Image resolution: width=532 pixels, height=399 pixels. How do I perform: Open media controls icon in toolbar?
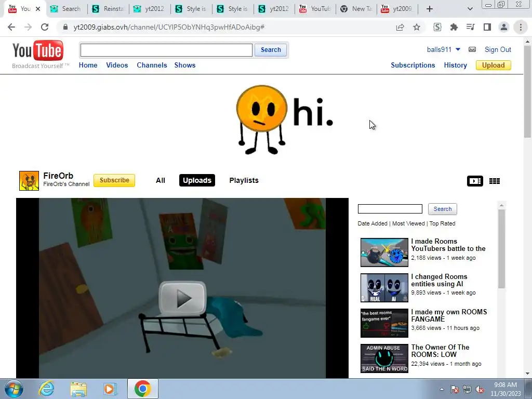click(470, 27)
